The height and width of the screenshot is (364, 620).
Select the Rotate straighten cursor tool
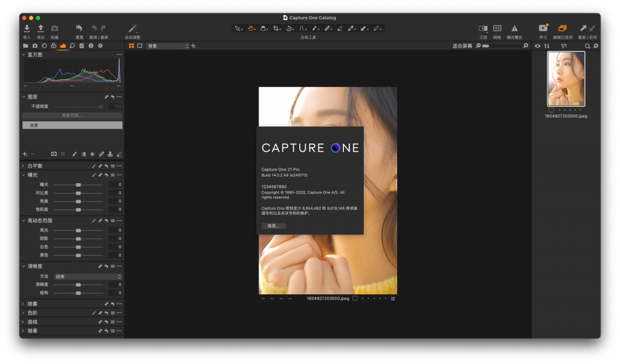[x=289, y=28]
